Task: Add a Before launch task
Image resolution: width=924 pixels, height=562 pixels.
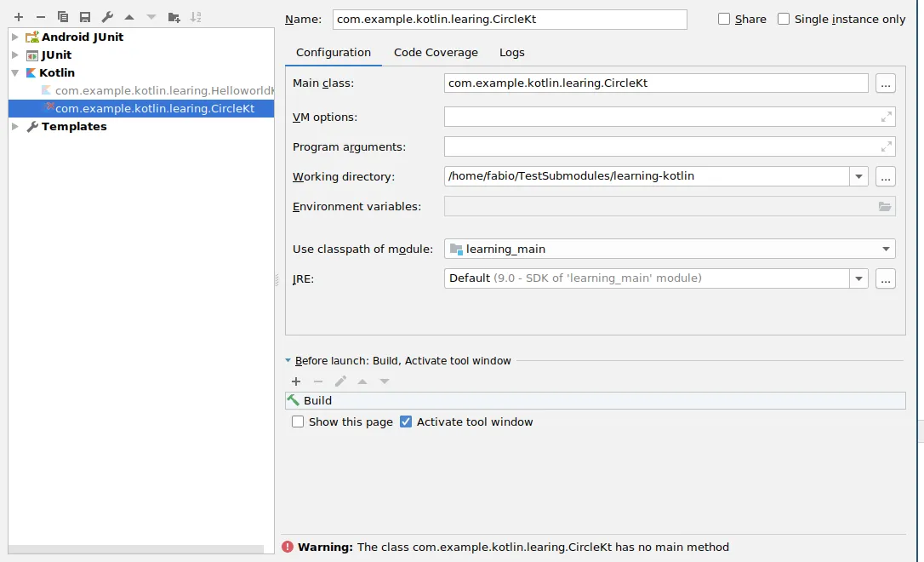Action: click(x=296, y=381)
